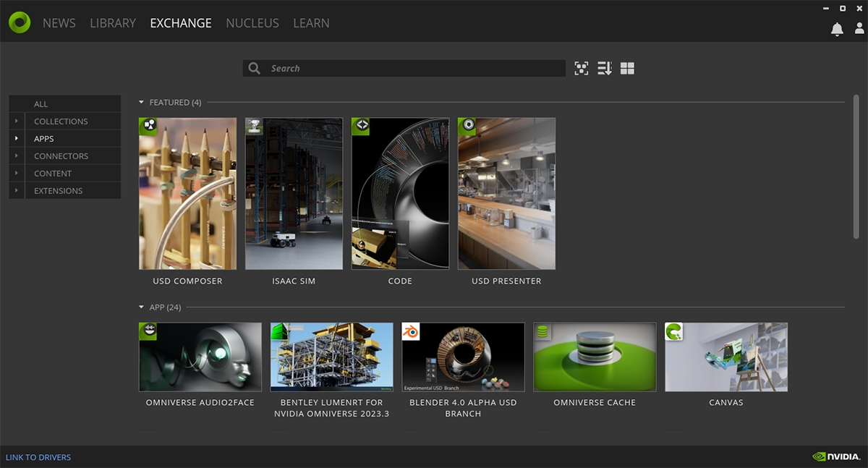Click the "USD PRESENTER" label
Screen dimensions: 868x468
tap(507, 281)
